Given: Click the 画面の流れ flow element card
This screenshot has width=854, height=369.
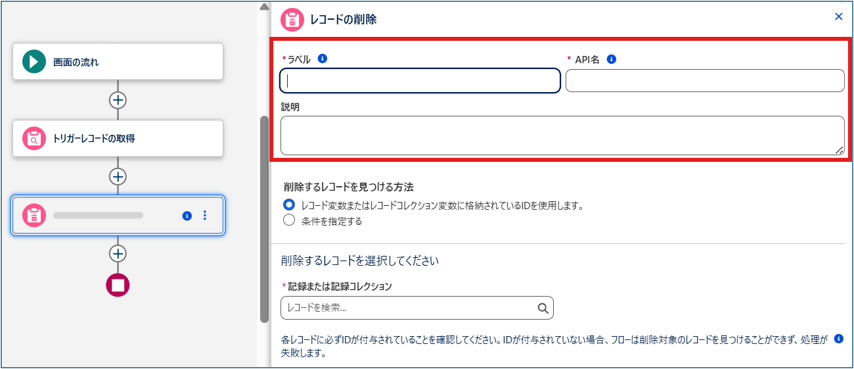Looking at the screenshot, I should 118,62.
